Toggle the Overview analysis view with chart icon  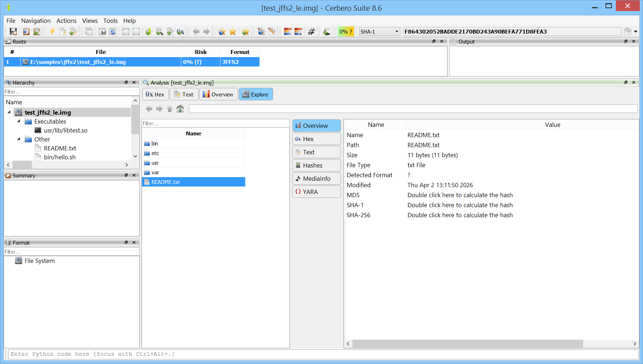coord(218,94)
